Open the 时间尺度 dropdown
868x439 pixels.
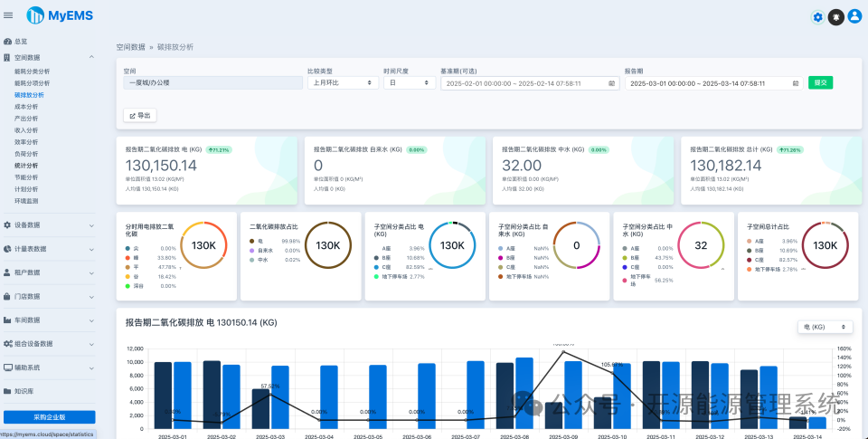click(x=407, y=82)
